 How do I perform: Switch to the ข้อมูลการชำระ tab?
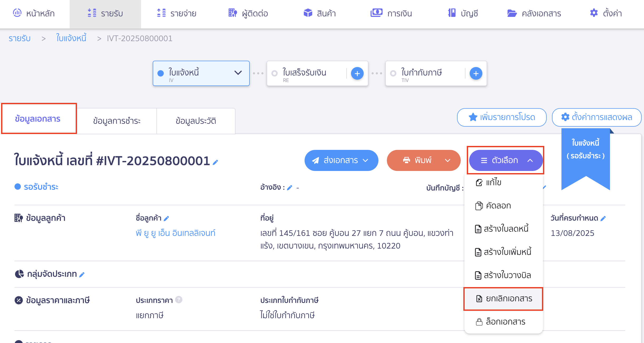(117, 121)
